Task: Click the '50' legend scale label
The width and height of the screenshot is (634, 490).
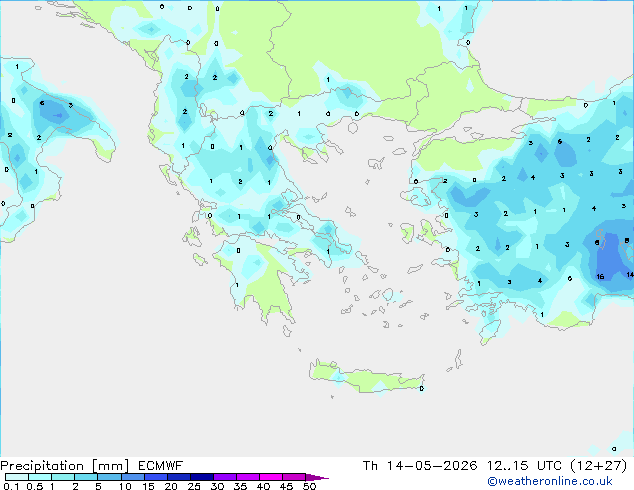Action: pyautogui.click(x=309, y=486)
